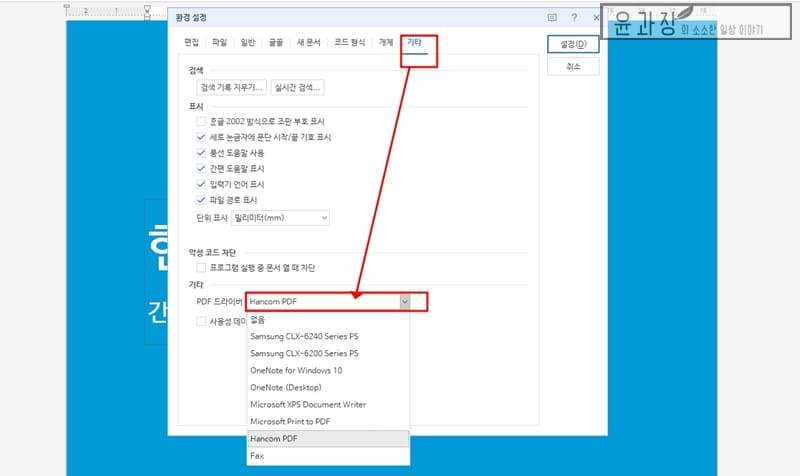Open the 글꼴 tab
The height and width of the screenshot is (476, 800).
click(x=275, y=42)
